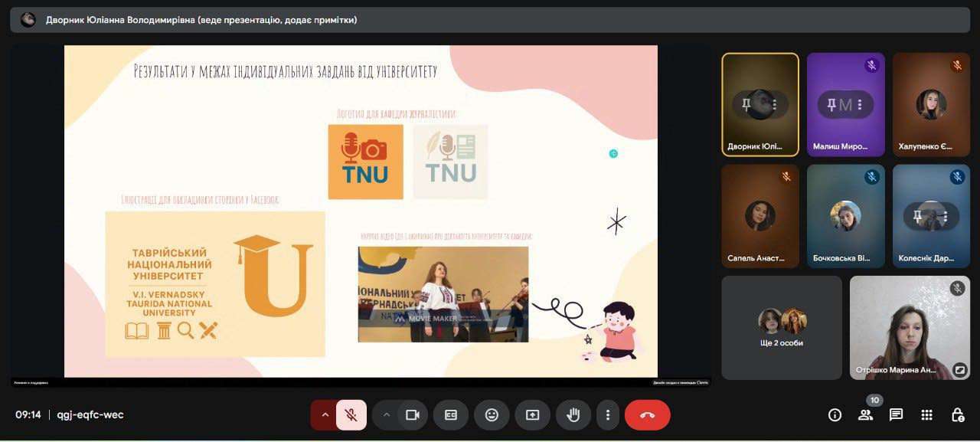Select the Бочковська Ві... participant tile

(845, 216)
